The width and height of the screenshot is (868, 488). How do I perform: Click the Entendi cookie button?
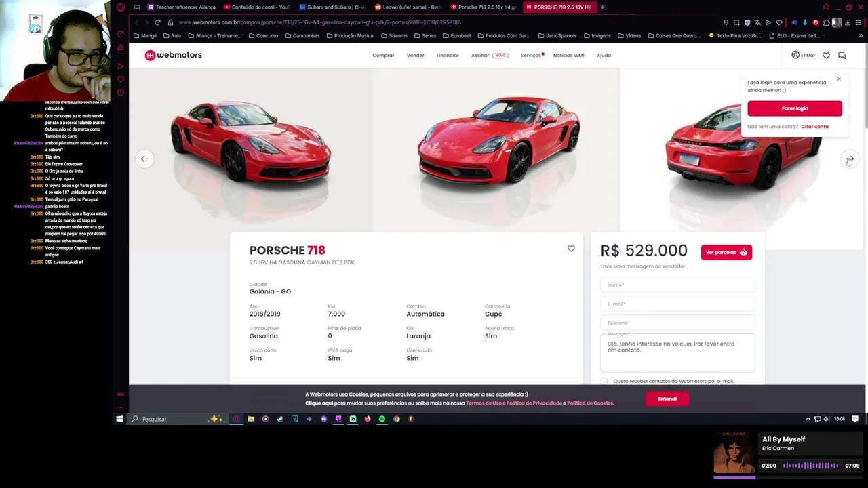[667, 399]
